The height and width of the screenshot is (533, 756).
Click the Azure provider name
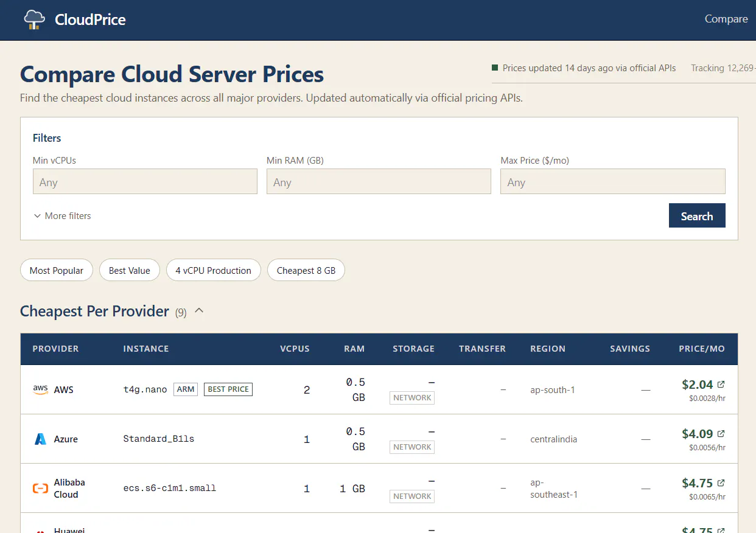click(66, 439)
